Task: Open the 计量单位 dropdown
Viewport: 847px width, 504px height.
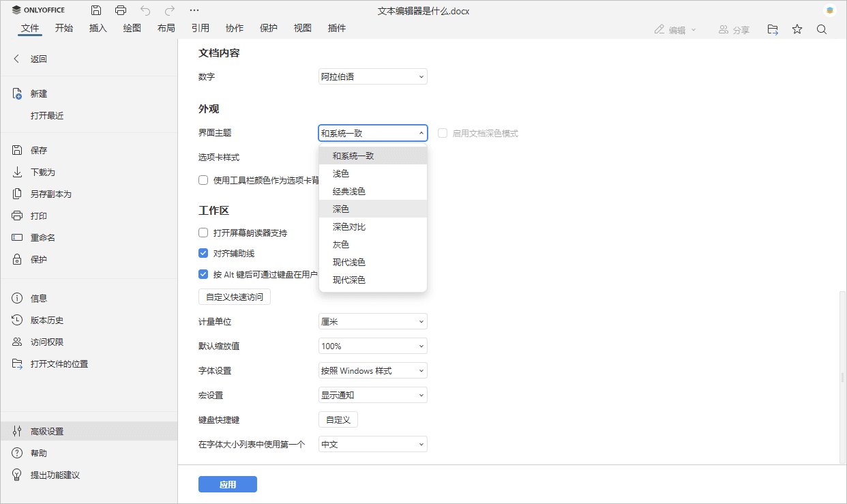Action: pos(372,321)
